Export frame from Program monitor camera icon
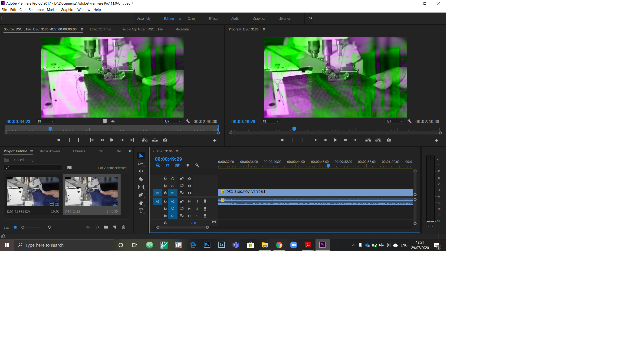 click(x=388, y=140)
